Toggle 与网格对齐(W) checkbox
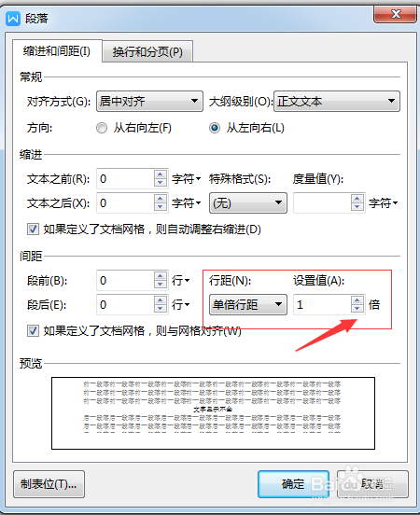Viewport: 420px width, 515px height. pyautogui.click(x=33, y=331)
